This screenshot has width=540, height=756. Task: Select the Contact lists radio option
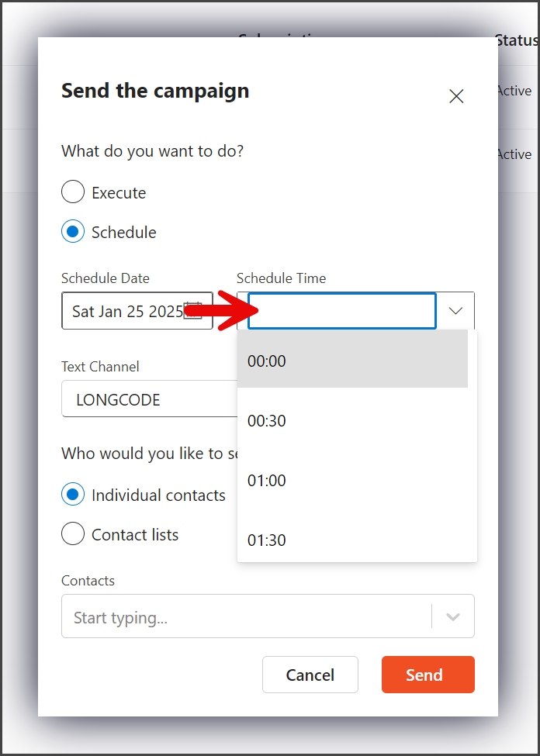[x=73, y=533]
